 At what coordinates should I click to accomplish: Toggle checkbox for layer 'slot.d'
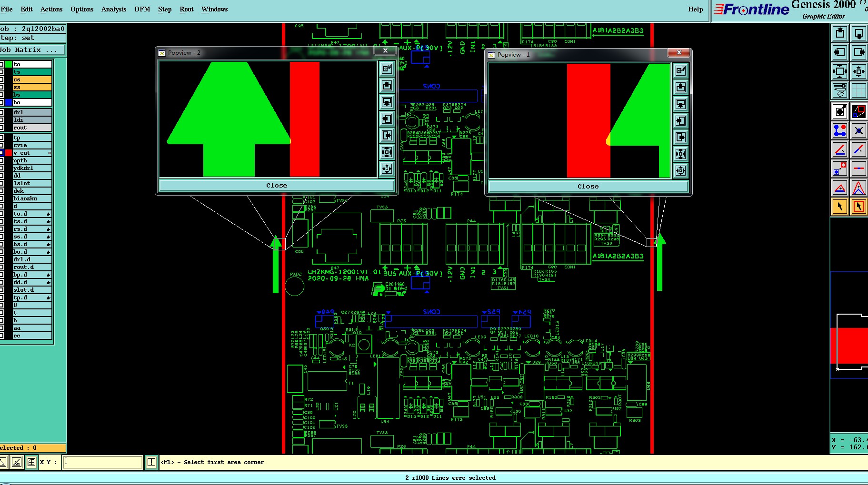[2, 290]
